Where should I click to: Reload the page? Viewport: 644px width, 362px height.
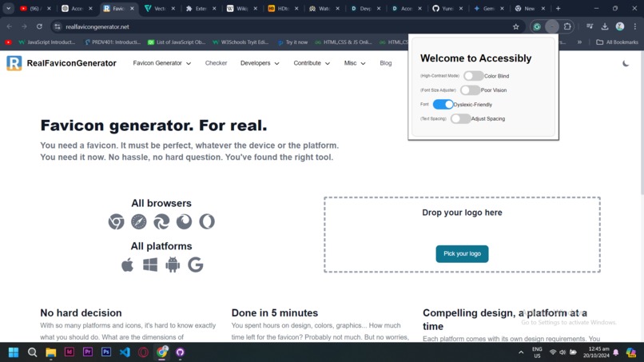(39, 26)
